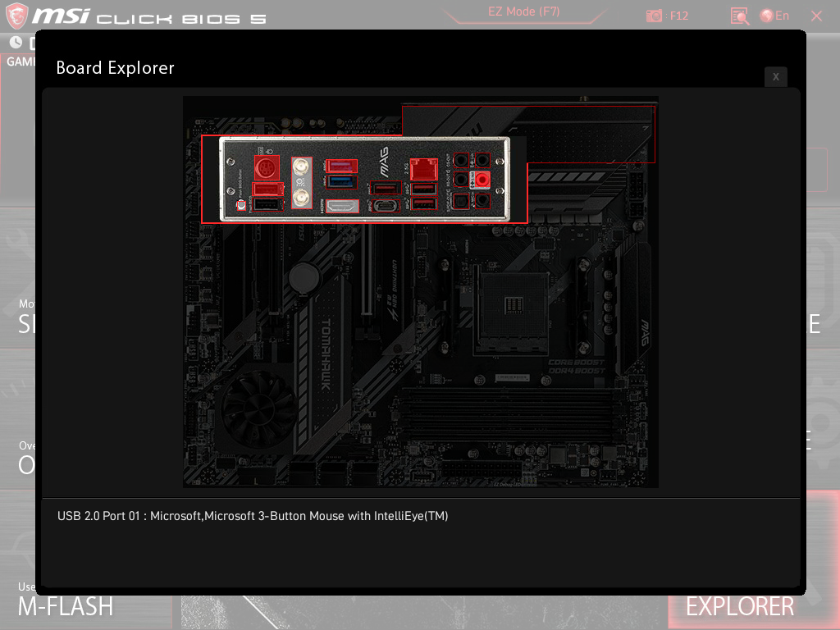The width and height of the screenshot is (840, 630).
Task: Take a screenshot with the F12 camera icon
Action: point(654,16)
